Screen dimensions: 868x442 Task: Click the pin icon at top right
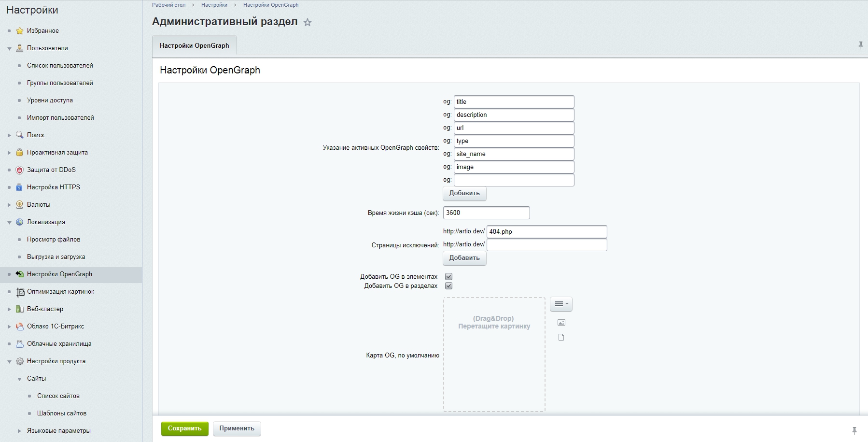[860, 45]
